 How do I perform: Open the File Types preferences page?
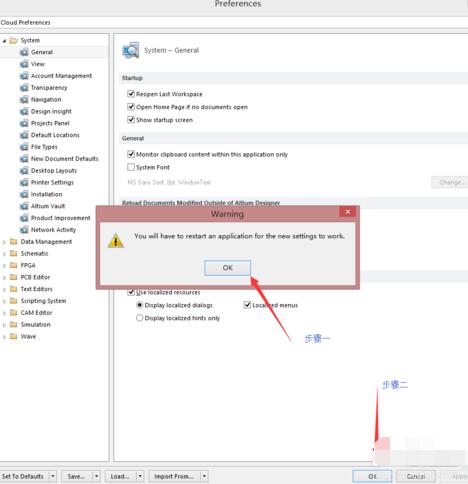pyautogui.click(x=44, y=147)
